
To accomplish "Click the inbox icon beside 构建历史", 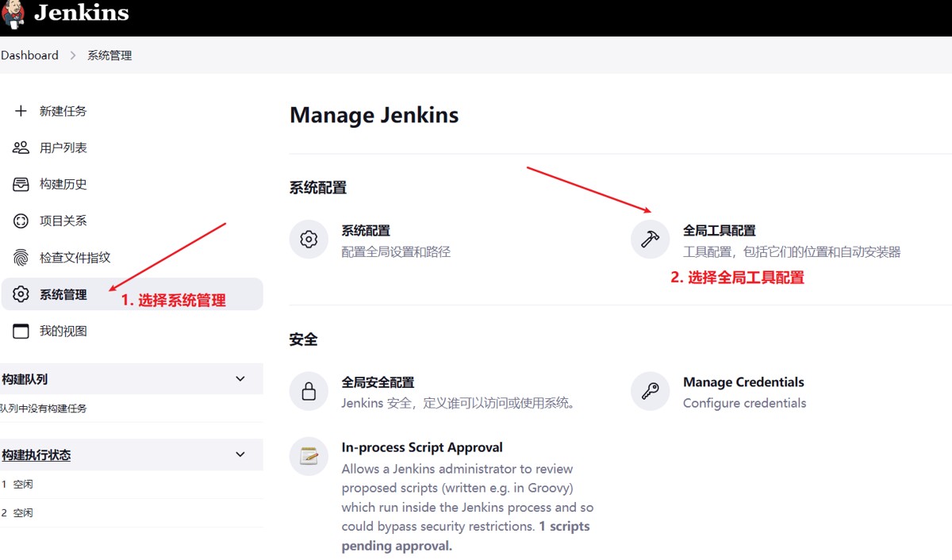I will click(21, 184).
